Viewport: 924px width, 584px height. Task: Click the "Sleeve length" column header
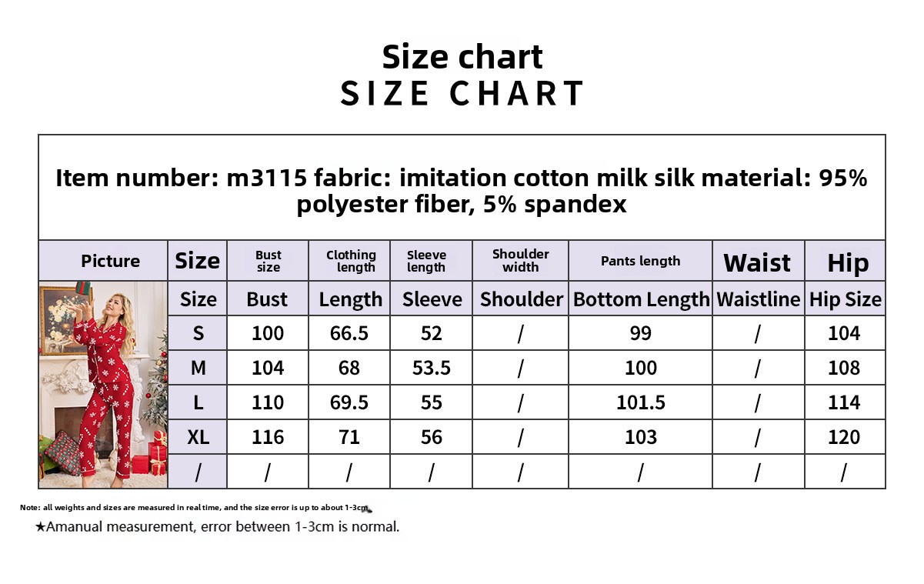click(x=426, y=261)
